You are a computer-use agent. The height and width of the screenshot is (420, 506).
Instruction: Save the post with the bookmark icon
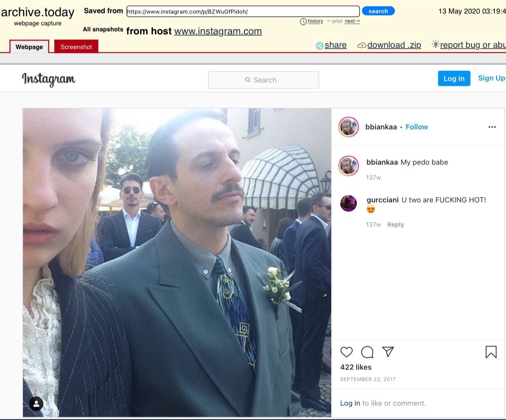click(x=491, y=352)
